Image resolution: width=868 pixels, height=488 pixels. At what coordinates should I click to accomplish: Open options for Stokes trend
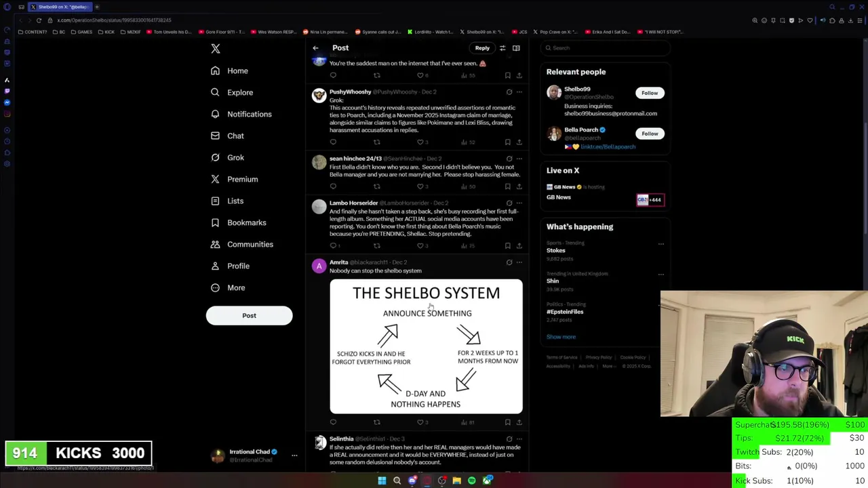pos(661,243)
